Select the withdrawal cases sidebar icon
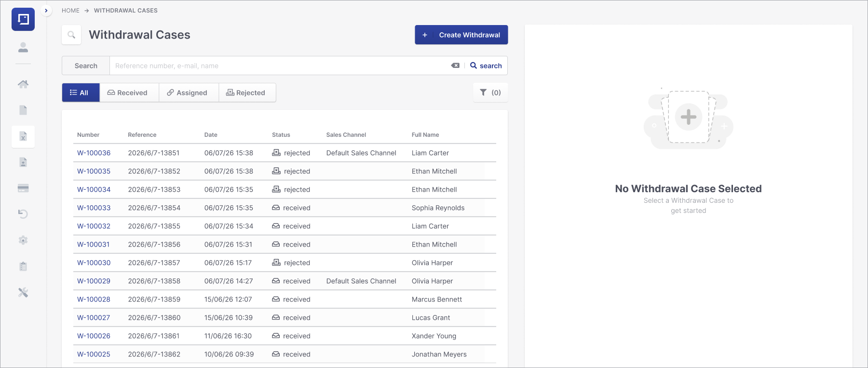The width and height of the screenshot is (868, 368). (23, 136)
